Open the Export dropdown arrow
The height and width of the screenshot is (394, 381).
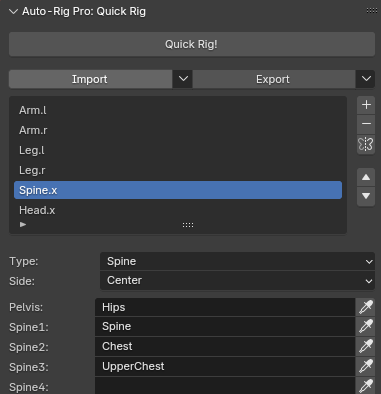coord(365,79)
